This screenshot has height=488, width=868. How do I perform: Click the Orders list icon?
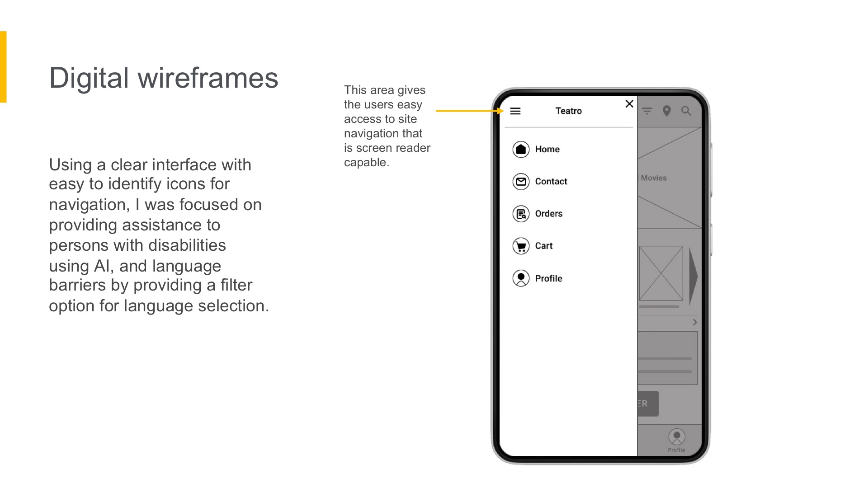[x=520, y=213]
